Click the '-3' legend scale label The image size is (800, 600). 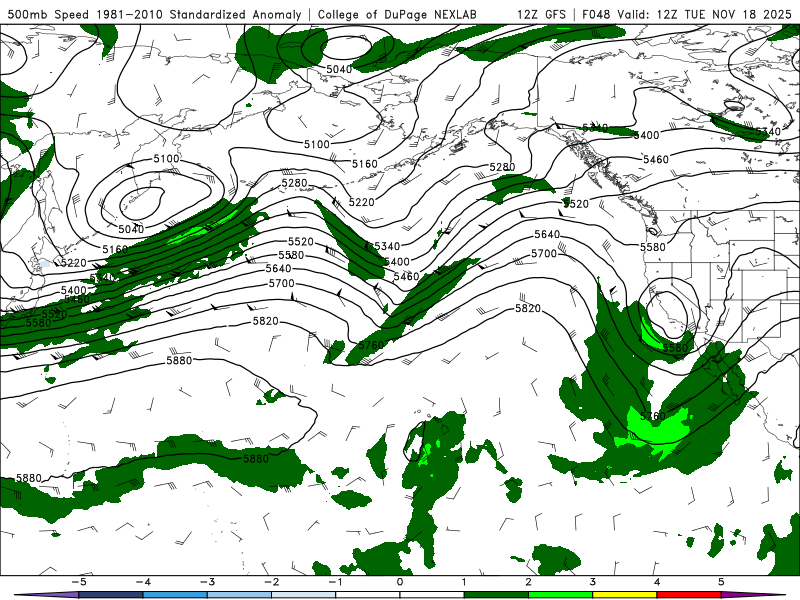207,582
